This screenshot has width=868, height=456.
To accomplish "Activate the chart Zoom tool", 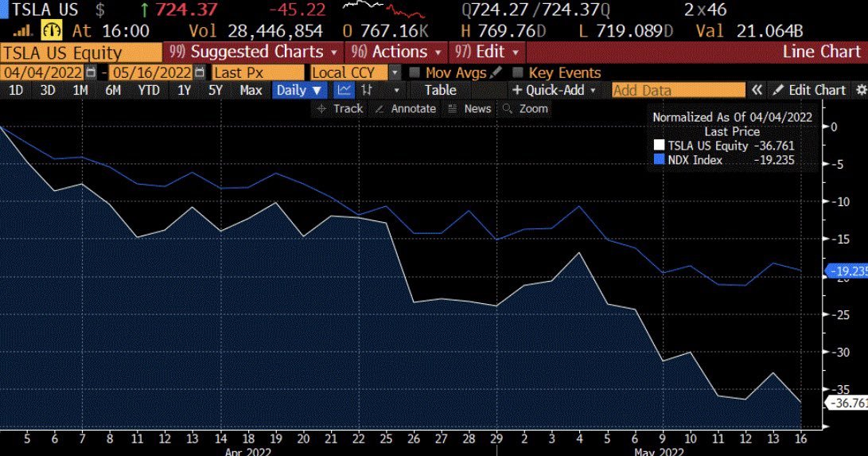I will pos(525,108).
